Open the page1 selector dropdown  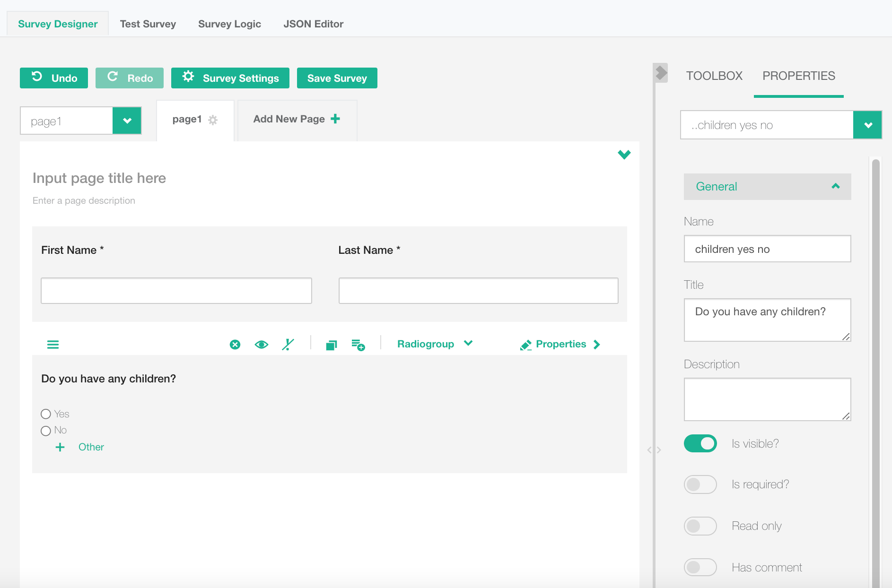tap(127, 121)
